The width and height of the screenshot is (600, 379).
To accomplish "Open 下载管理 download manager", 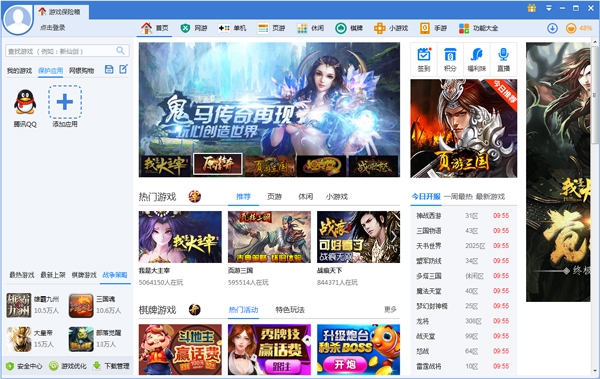I will 111,366.
